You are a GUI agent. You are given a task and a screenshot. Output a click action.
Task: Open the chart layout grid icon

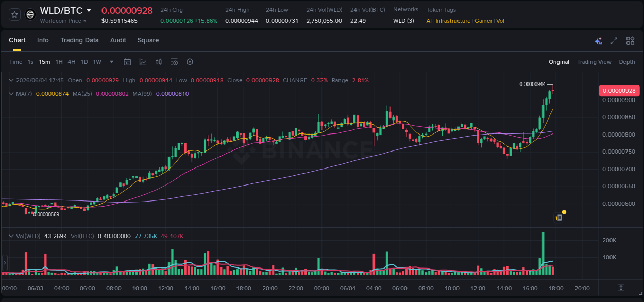point(630,41)
